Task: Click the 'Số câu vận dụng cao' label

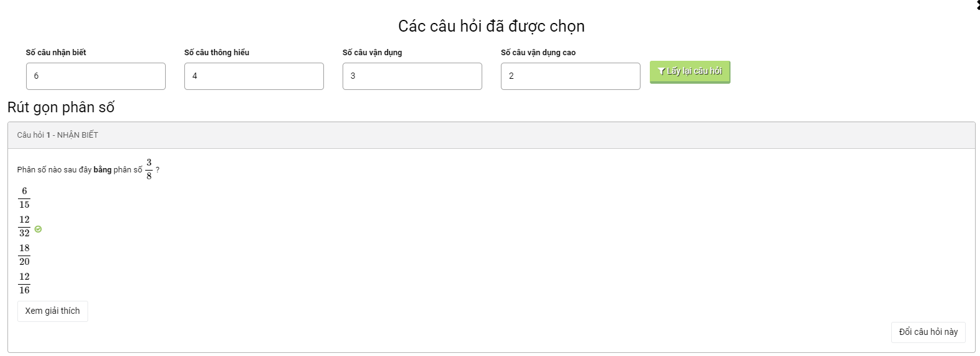Action: pos(538,53)
